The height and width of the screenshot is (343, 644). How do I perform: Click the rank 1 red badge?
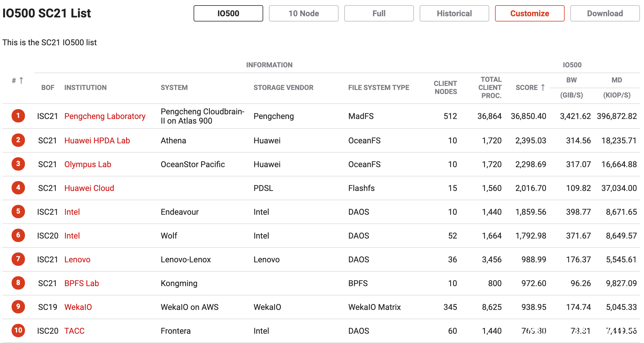click(18, 116)
